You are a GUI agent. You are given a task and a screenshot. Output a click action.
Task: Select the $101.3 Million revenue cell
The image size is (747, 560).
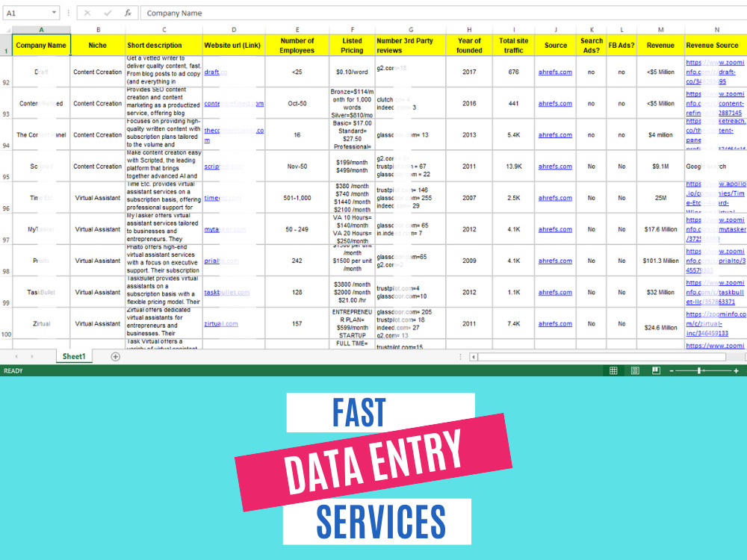coord(661,261)
